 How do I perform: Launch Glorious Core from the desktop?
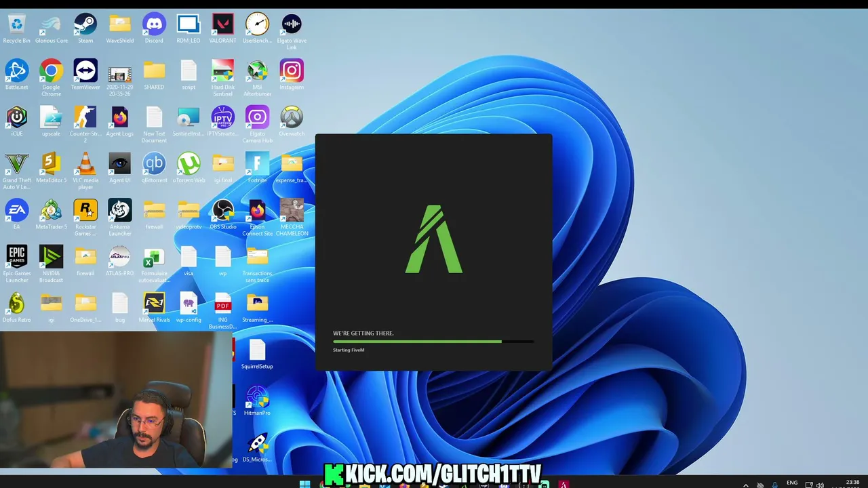click(51, 24)
